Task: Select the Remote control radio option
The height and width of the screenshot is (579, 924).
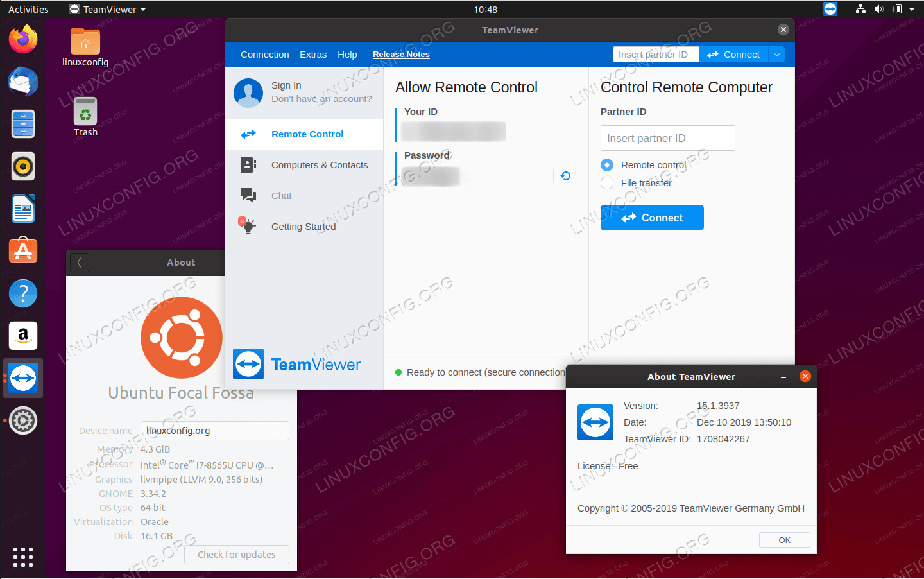Action: pos(607,165)
